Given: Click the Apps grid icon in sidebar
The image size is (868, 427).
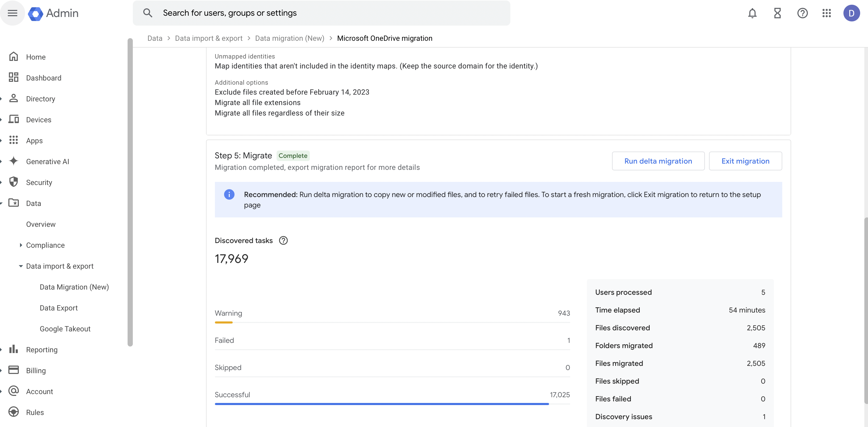Looking at the screenshot, I should pos(14,140).
